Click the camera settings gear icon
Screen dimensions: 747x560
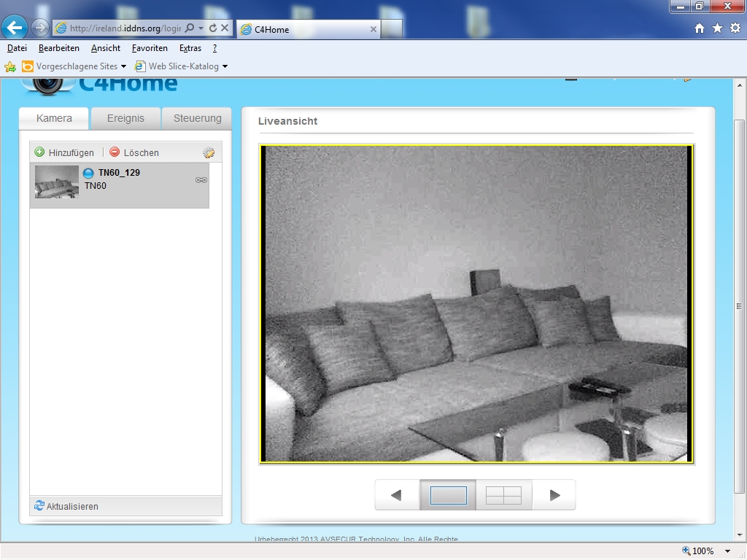tap(209, 152)
